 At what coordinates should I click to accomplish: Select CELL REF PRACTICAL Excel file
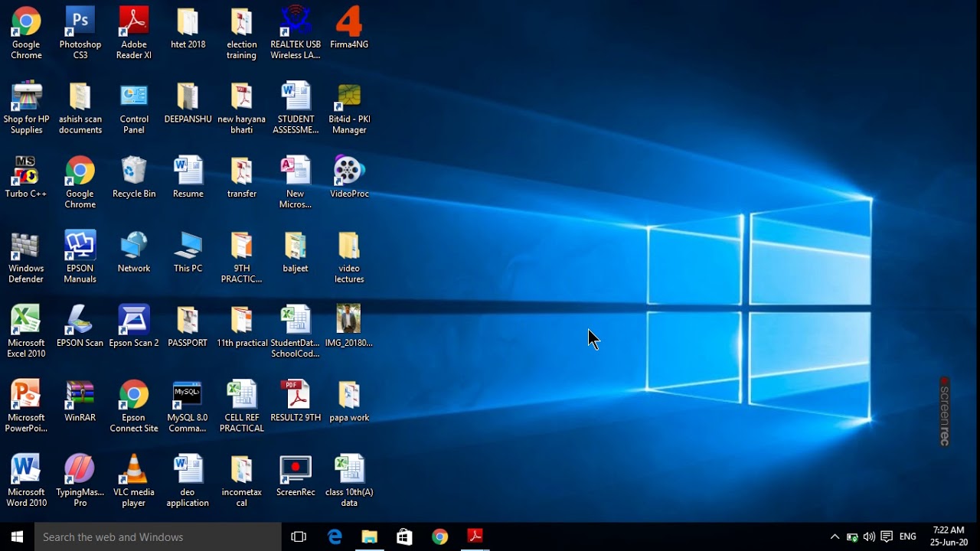tap(241, 406)
